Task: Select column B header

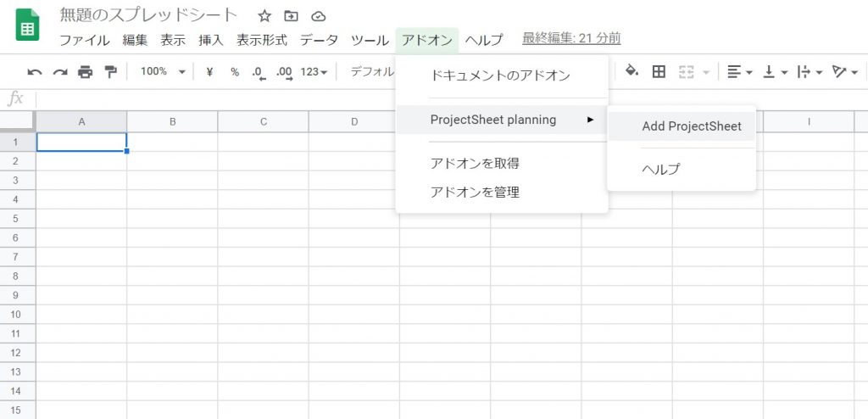Action: pyautogui.click(x=172, y=122)
